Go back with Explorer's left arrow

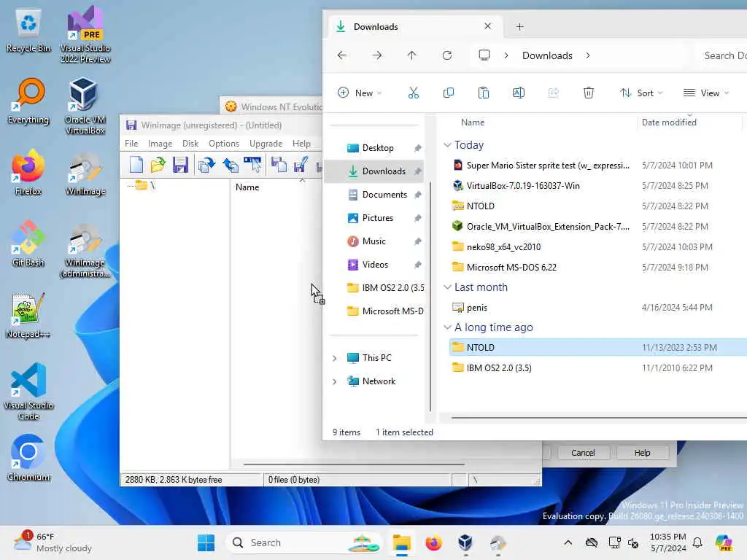(342, 55)
